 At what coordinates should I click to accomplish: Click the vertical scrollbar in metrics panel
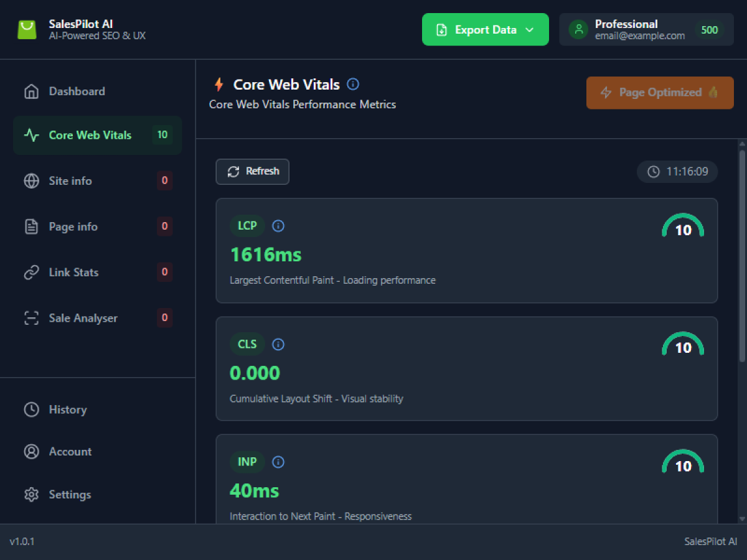(x=741, y=255)
